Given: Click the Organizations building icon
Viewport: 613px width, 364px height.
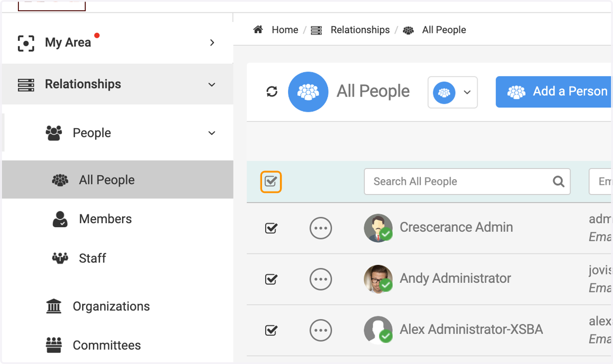Looking at the screenshot, I should coord(54,306).
